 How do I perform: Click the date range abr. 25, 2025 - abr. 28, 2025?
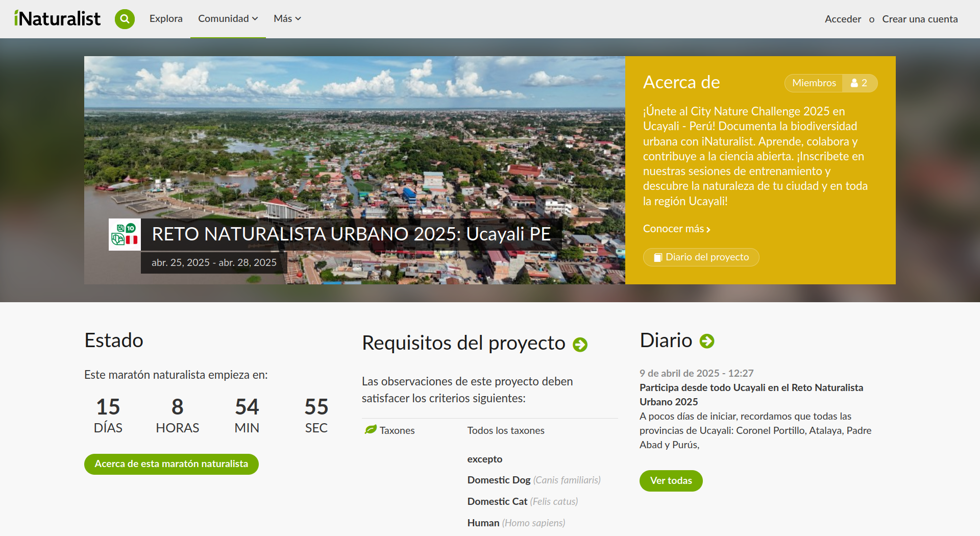(214, 262)
